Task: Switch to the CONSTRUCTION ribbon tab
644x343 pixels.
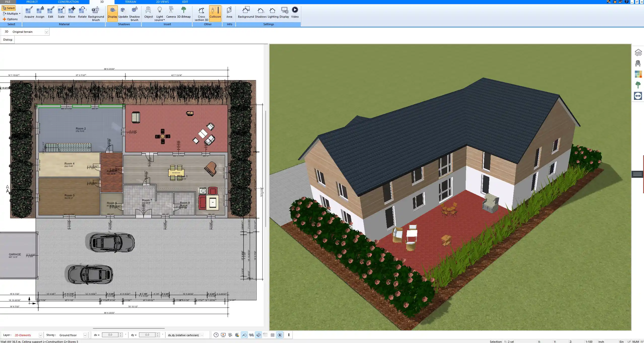Action: tap(68, 2)
